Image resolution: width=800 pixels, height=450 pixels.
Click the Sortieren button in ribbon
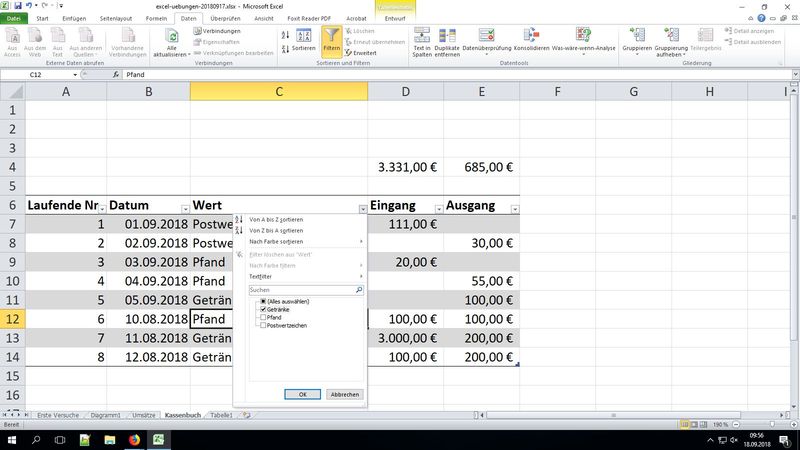[304, 40]
